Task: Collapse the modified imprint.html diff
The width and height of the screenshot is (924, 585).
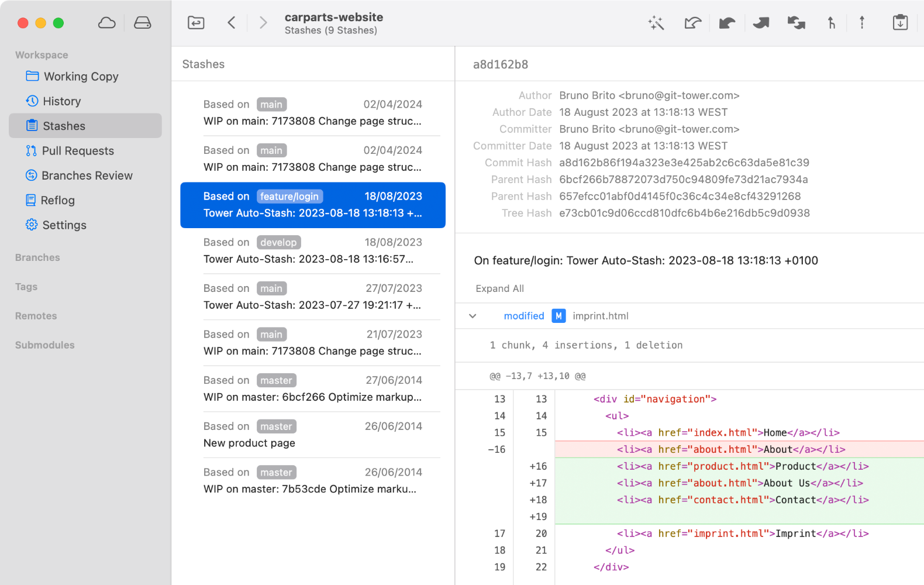Action: [x=473, y=316]
